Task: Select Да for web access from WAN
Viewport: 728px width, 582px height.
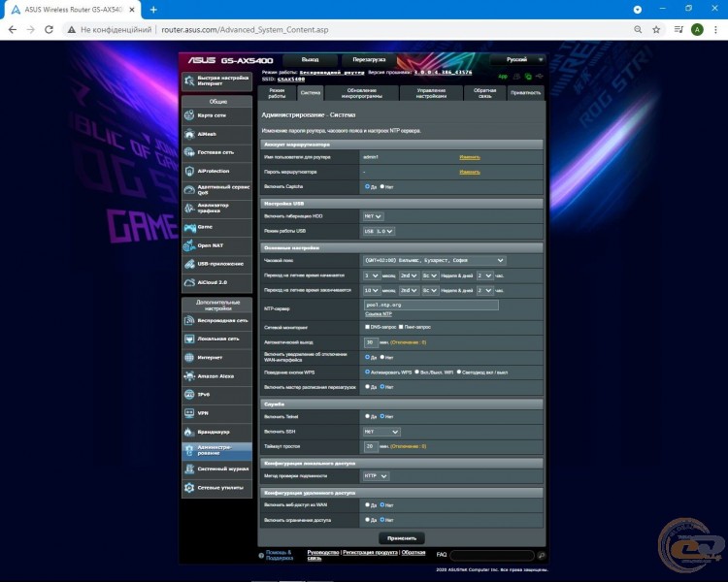Action: (367, 505)
